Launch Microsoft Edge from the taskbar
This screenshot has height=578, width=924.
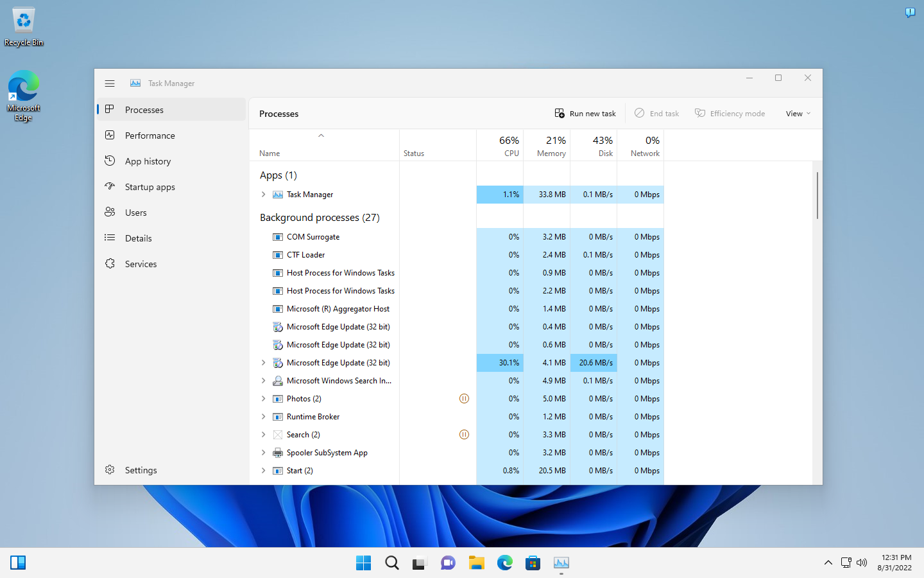(x=504, y=563)
